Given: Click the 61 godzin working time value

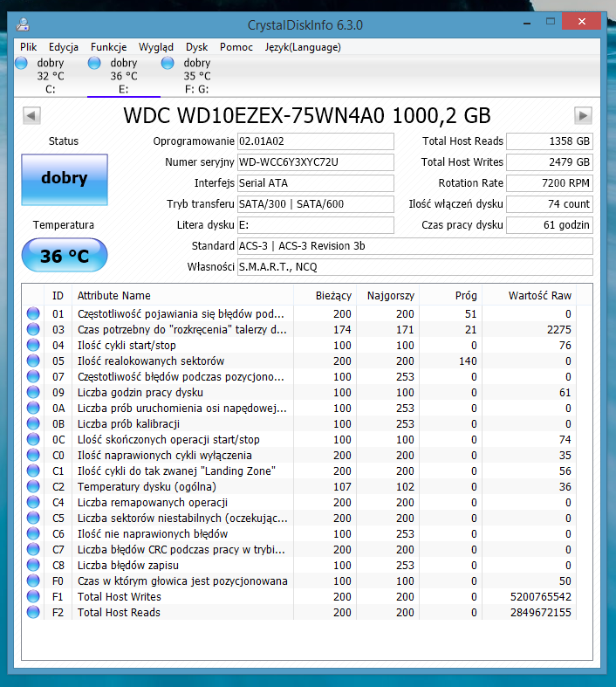Looking at the screenshot, I should tap(550, 225).
